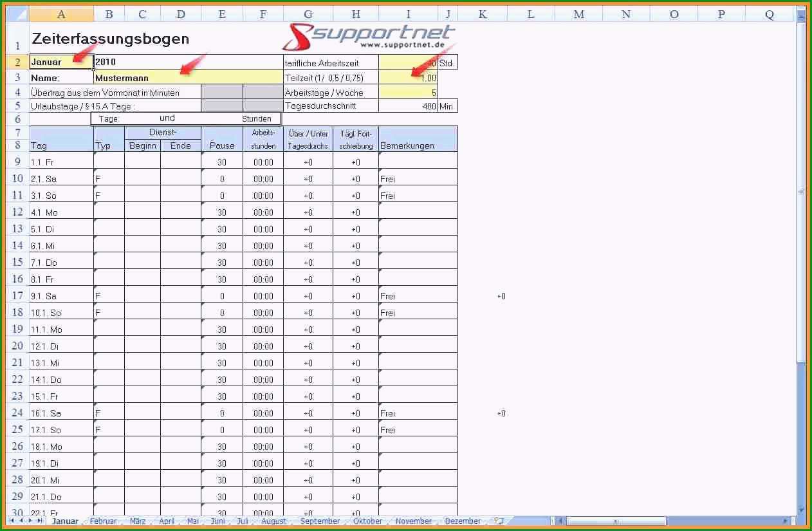
Task: Click the 'Zeiterfassungsbogen' title cell
Action: [x=111, y=39]
